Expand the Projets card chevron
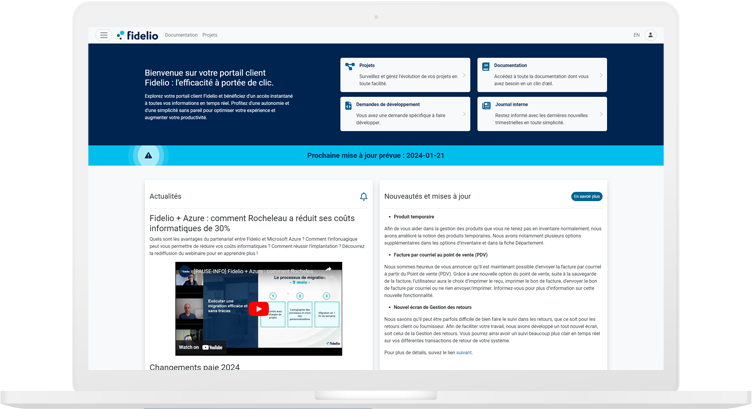Screen dimensions: 752x409 pos(464,75)
